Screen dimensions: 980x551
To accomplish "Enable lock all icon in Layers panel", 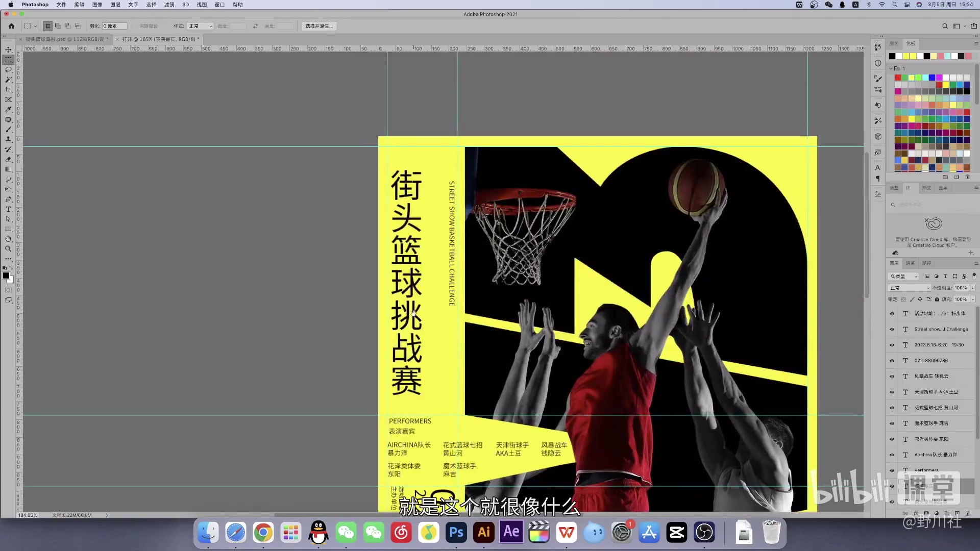I will point(937,299).
